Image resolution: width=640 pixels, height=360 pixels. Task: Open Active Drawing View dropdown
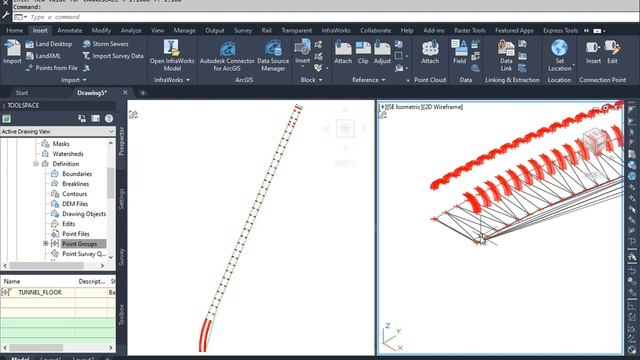(58, 131)
